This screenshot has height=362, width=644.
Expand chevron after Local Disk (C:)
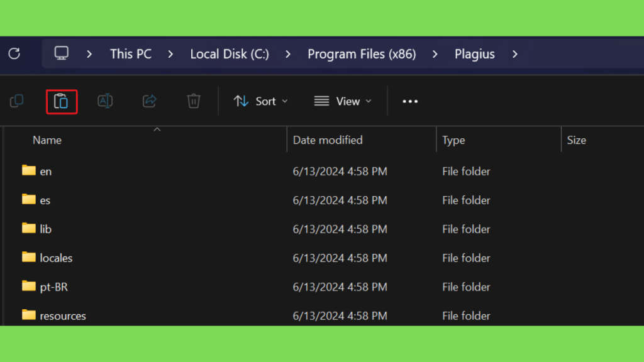(x=288, y=54)
